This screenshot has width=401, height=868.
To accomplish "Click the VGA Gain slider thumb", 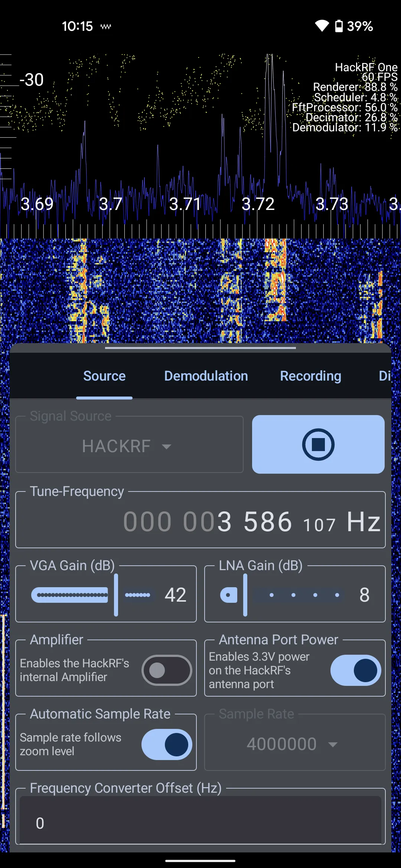I will pyautogui.click(x=116, y=595).
